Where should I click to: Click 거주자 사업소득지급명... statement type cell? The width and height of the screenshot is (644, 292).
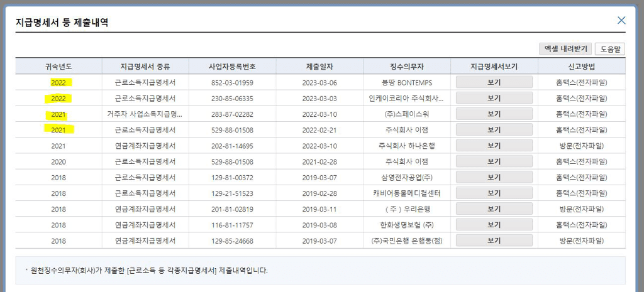pos(145,114)
